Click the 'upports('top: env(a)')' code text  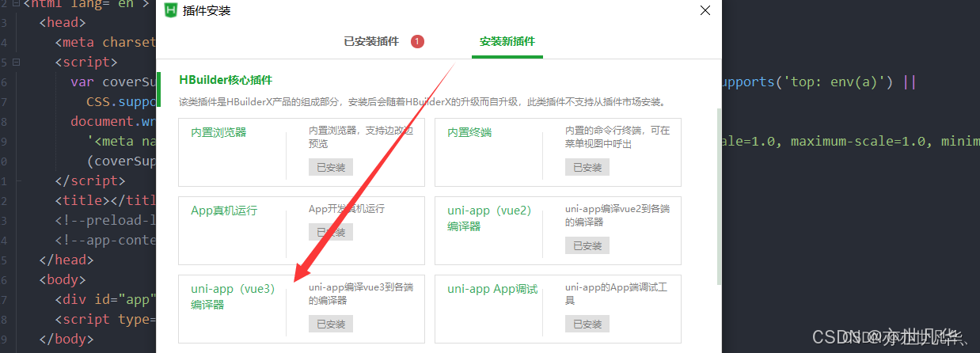pos(807,82)
